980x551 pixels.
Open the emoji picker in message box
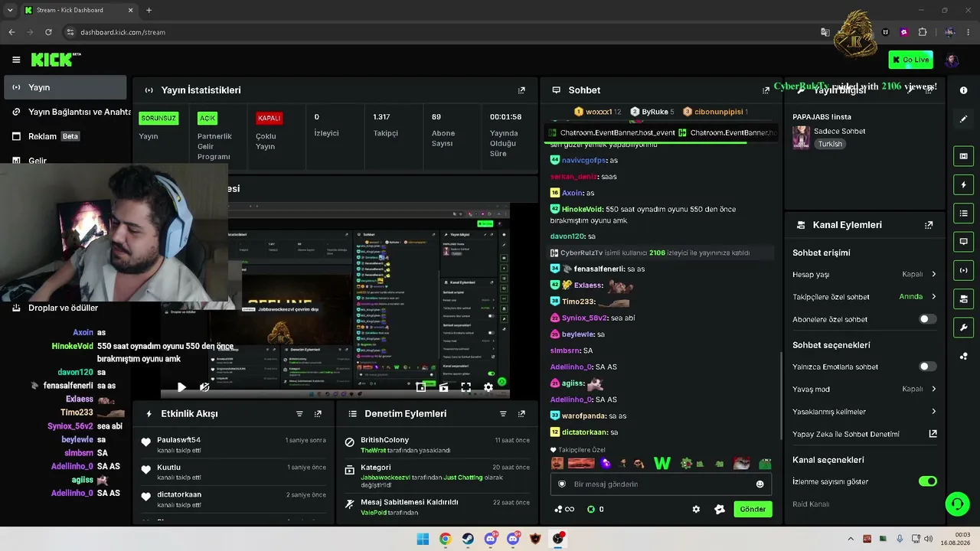coord(759,484)
